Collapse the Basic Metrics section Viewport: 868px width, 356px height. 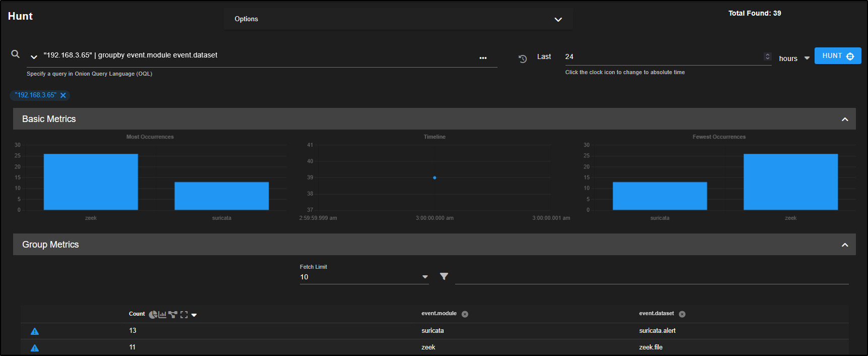tap(845, 120)
